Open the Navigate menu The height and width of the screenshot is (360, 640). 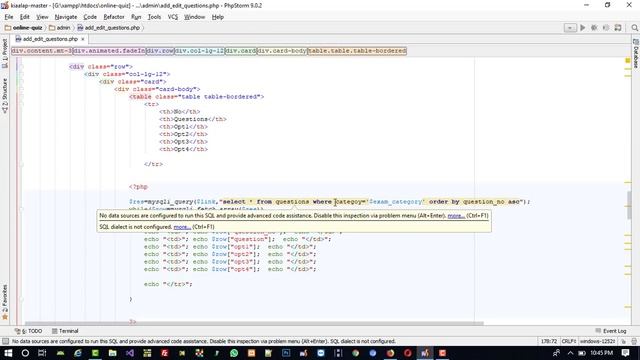[66, 17]
